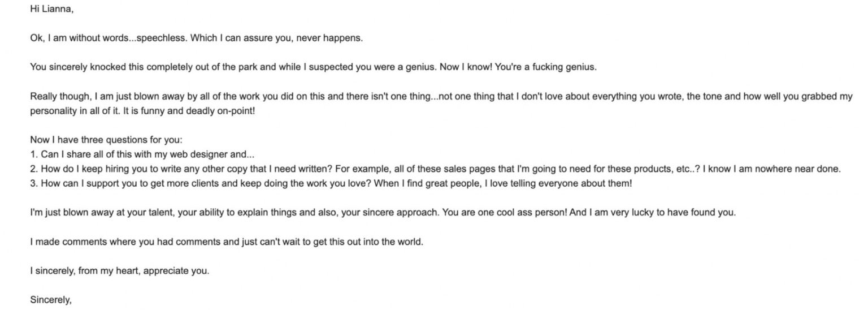This screenshot has width=868, height=310.
Task: Click the word "speechless" in first paragraph
Action: point(162,38)
